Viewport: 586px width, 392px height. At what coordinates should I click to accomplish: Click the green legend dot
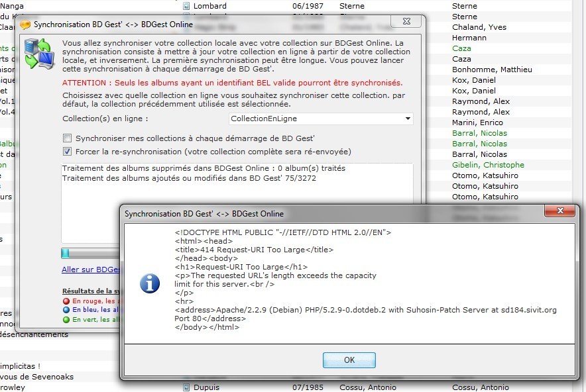(65, 319)
